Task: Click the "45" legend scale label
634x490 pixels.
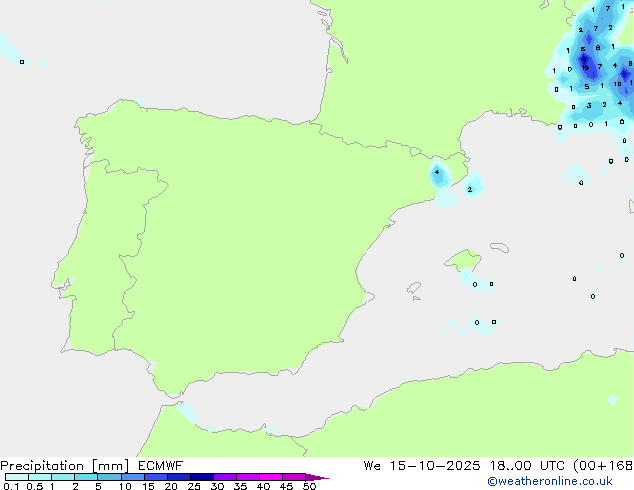Action: pyautogui.click(x=286, y=486)
